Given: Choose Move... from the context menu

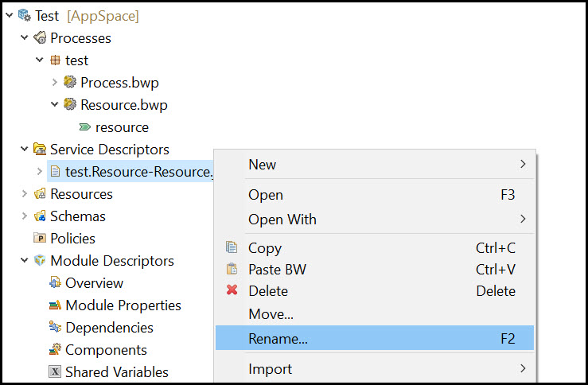Looking at the screenshot, I should 374,314.
